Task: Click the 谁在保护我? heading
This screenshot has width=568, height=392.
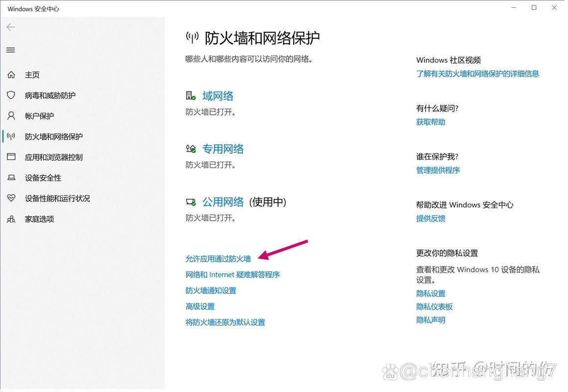Action: coord(437,156)
